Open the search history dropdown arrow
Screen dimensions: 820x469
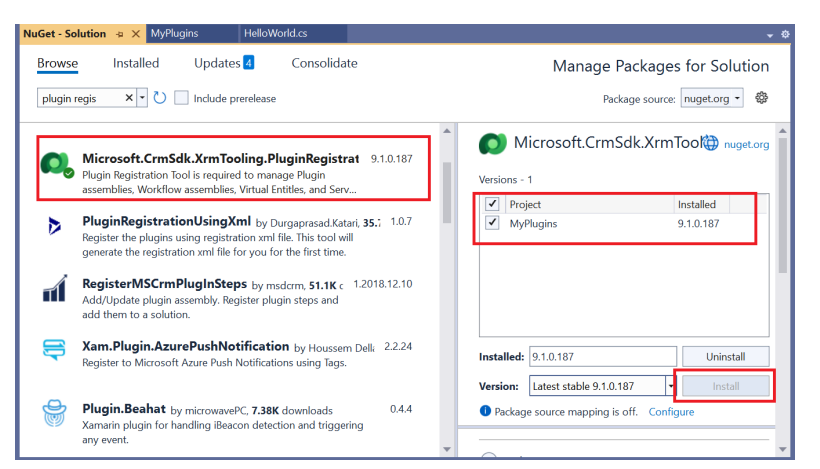coord(142,98)
